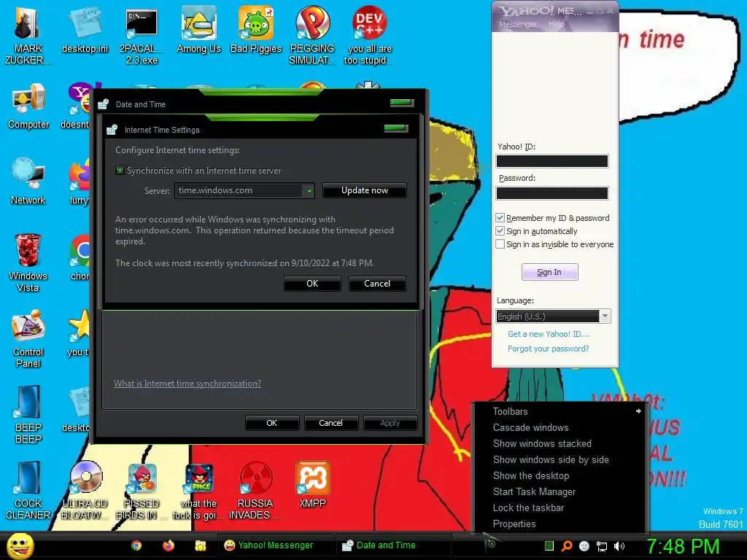Click Cancel in Date and Time dialog
The image size is (747, 560).
pyautogui.click(x=330, y=423)
